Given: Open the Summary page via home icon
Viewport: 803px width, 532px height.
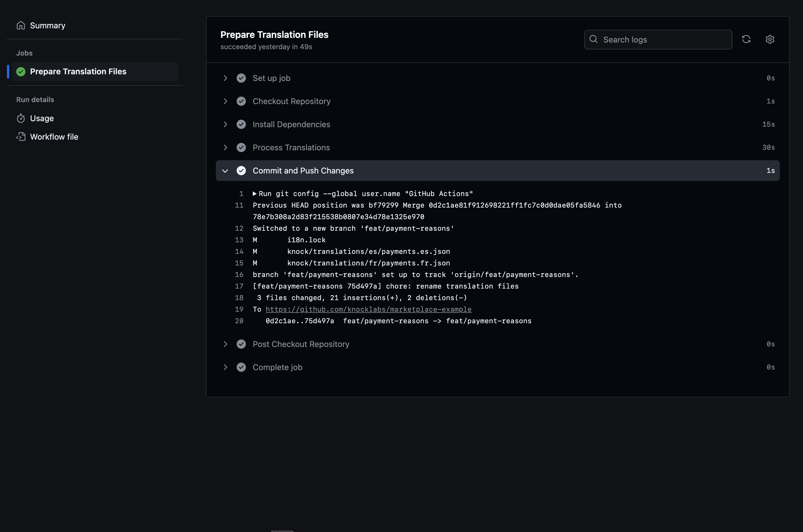Looking at the screenshot, I should [x=21, y=25].
